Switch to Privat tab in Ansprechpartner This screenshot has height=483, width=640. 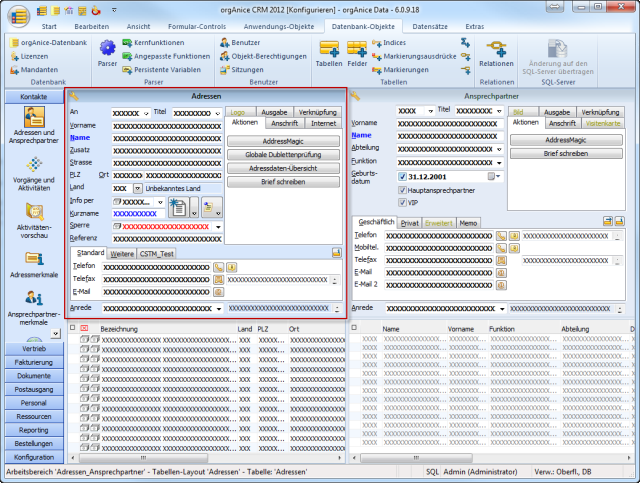[x=409, y=223]
